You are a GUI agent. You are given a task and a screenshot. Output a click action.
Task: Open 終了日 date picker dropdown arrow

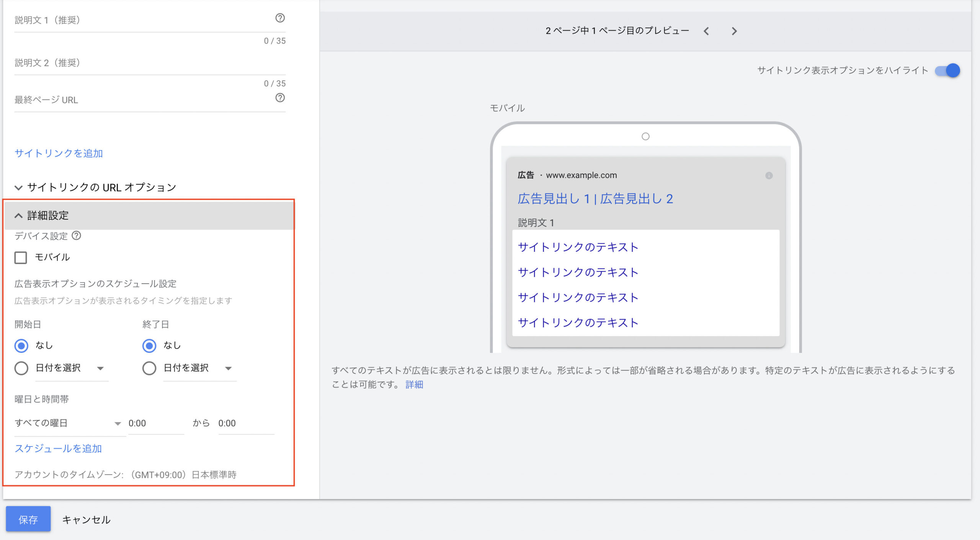(228, 369)
